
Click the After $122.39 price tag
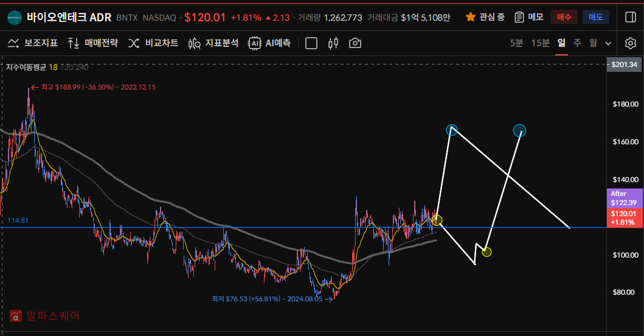(x=625, y=198)
